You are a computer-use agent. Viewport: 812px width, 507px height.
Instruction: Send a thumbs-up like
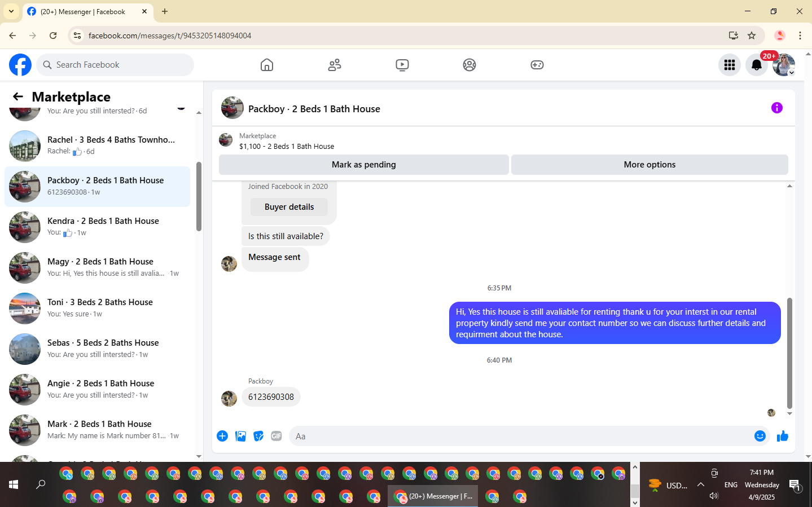[x=783, y=436]
